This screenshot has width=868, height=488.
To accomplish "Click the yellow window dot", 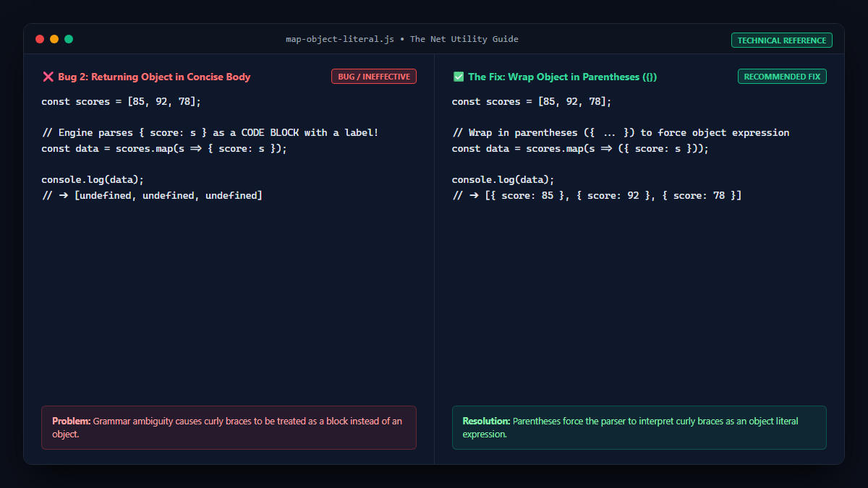I will coord(54,39).
